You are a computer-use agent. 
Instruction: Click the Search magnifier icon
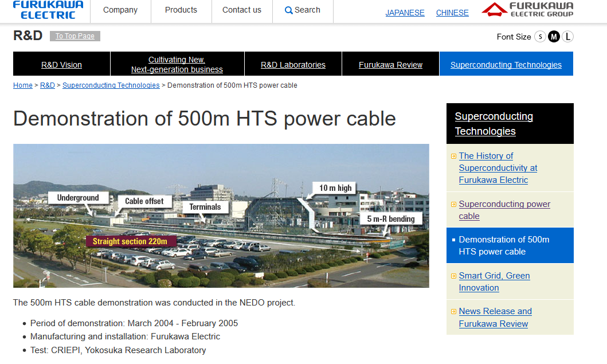pos(288,10)
